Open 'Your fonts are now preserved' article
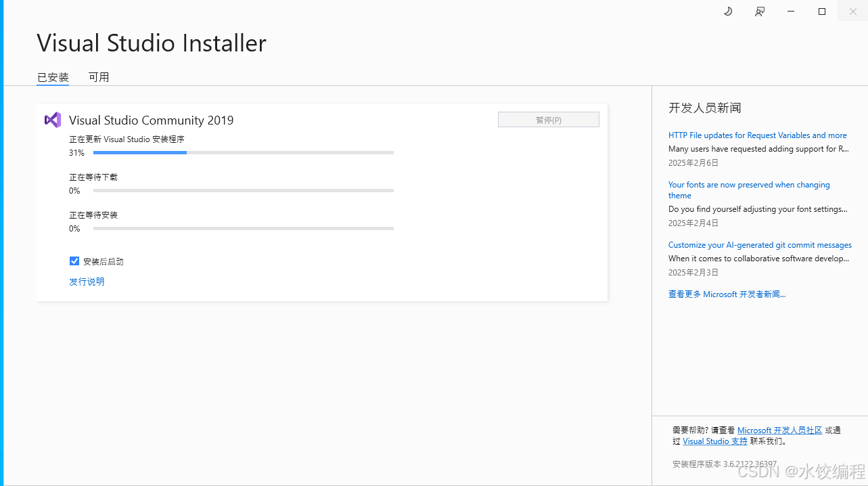Image resolution: width=868 pixels, height=486 pixels. pos(749,190)
